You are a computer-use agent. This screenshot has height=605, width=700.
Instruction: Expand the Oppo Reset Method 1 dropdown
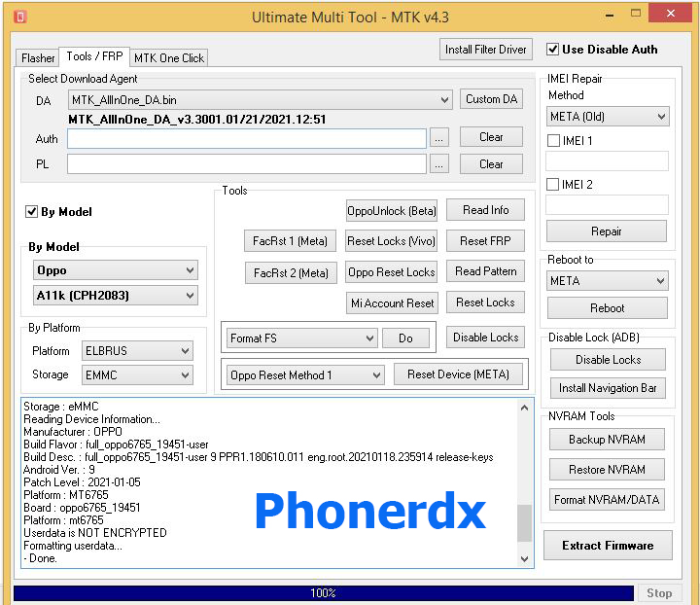tap(305, 375)
